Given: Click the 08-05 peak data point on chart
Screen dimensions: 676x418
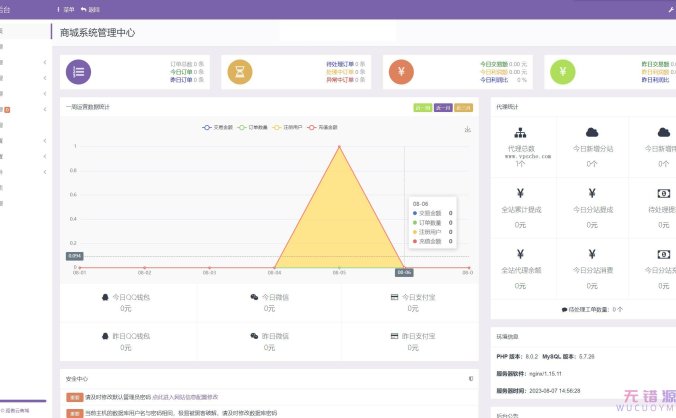Looking at the screenshot, I should (x=339, y=147).
